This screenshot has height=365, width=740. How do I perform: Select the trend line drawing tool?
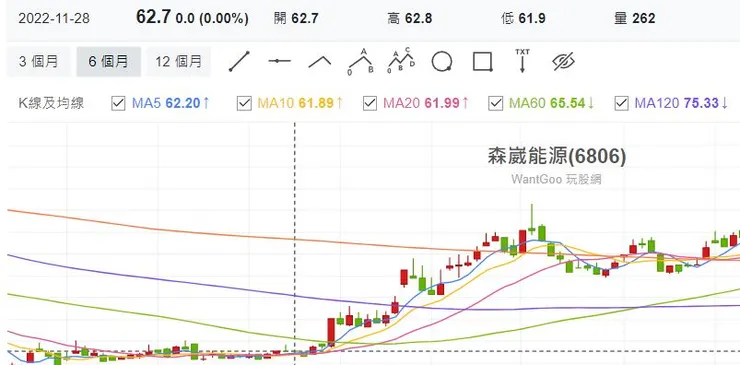point(239,61)
